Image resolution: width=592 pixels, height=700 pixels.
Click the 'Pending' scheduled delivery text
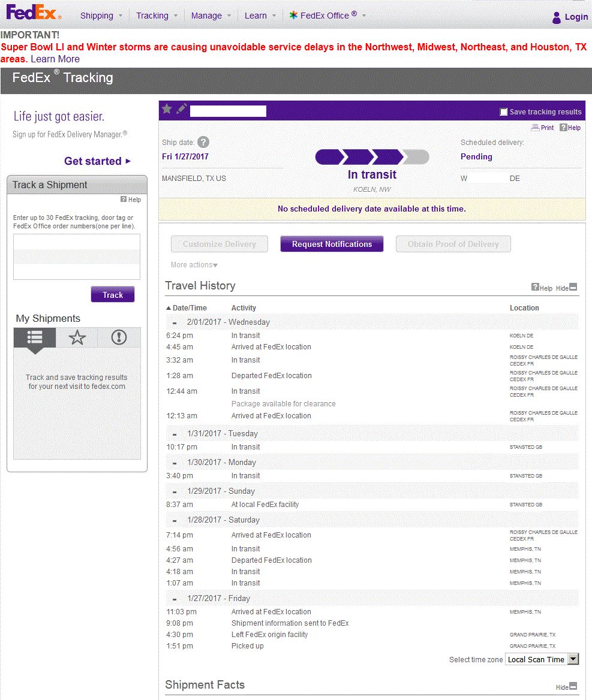(x=476, y=156)
